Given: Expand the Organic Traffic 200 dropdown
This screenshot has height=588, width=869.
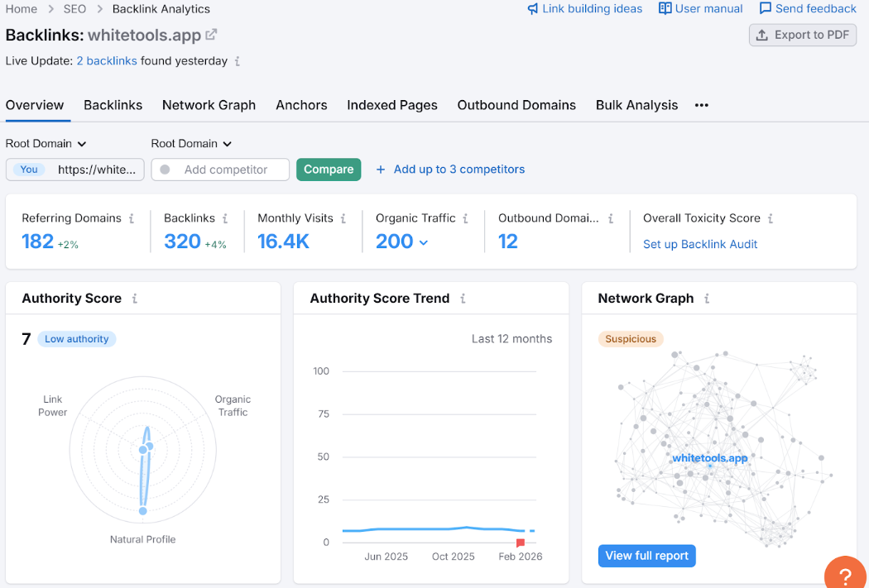Looking at the screenshot, I should 424,242.
